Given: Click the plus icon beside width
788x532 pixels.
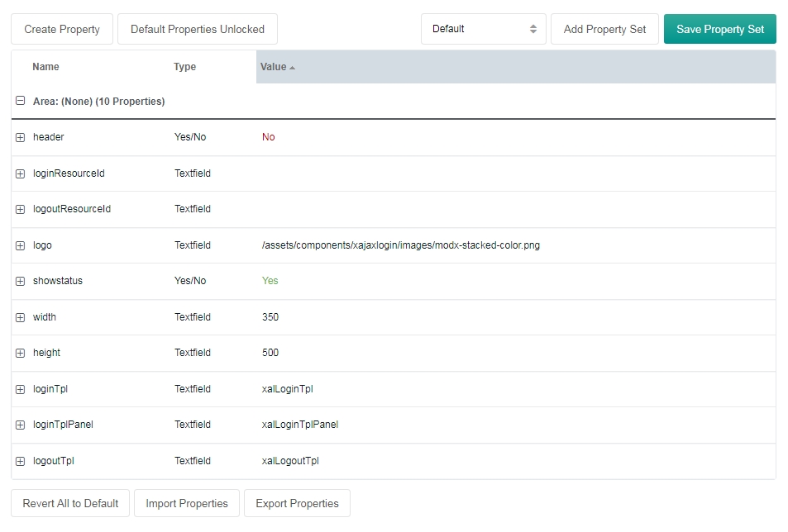Looking at the screenshot, I should [x=20, y=317].
